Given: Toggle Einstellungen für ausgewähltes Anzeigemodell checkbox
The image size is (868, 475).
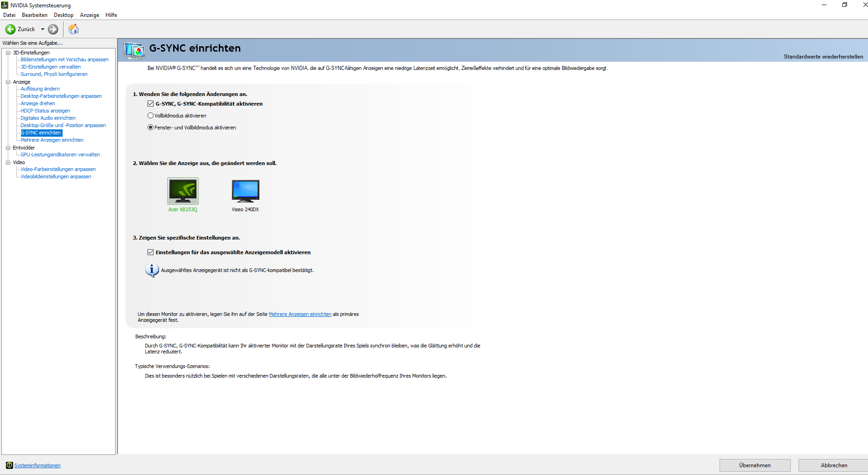Looking at the screenshot, I should 150,252.
